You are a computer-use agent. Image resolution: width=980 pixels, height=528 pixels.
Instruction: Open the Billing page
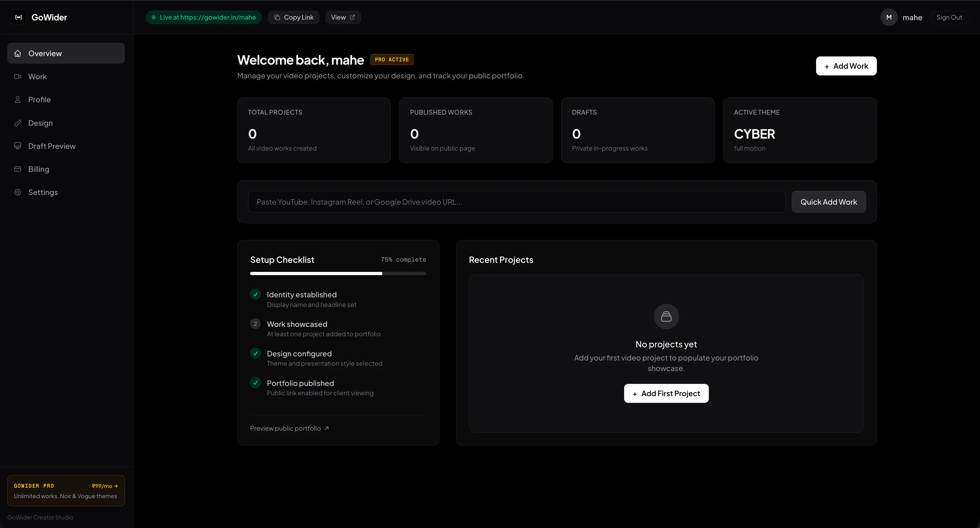click(66, 169)
